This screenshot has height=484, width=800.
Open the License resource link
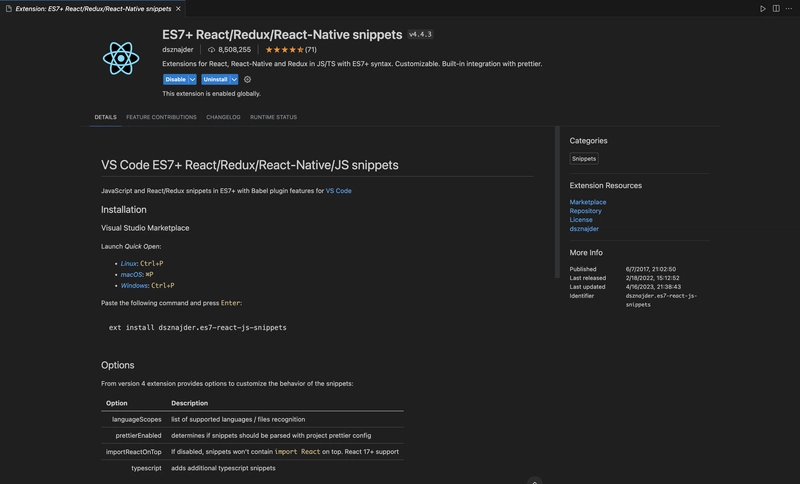pos(581,220)
